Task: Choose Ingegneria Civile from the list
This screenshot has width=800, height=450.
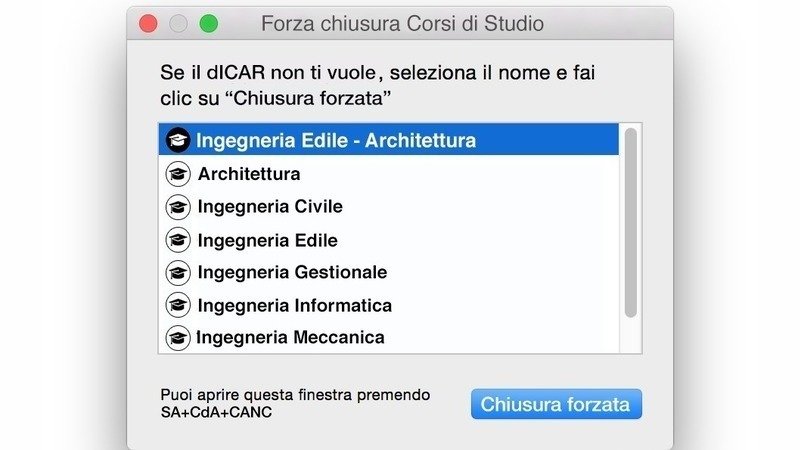Action: click(x=270, y=207)
